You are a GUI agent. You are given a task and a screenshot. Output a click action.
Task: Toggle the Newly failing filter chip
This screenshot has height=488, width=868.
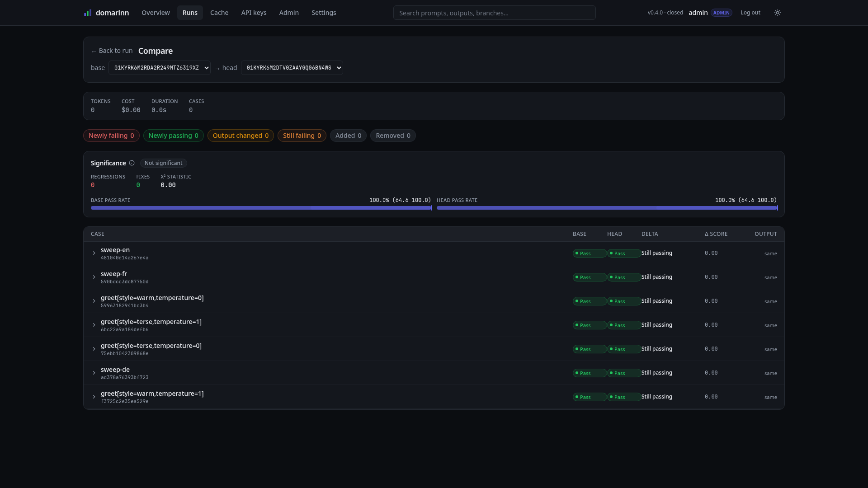tap(111, 136)
